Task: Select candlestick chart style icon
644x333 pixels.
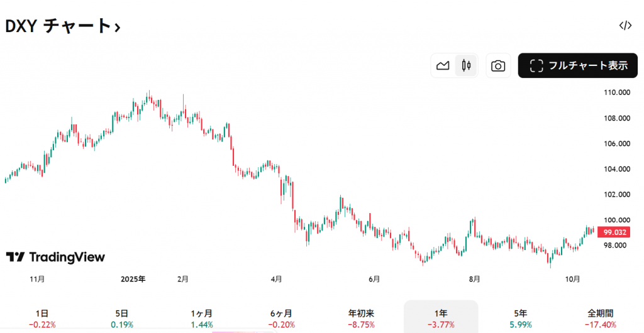Action: (466, 65)
